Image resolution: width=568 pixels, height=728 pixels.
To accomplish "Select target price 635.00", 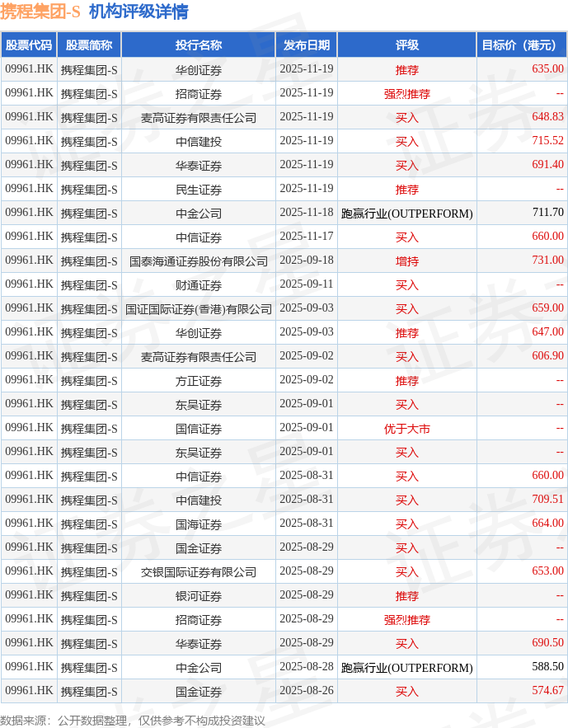I will click(547, 68).
